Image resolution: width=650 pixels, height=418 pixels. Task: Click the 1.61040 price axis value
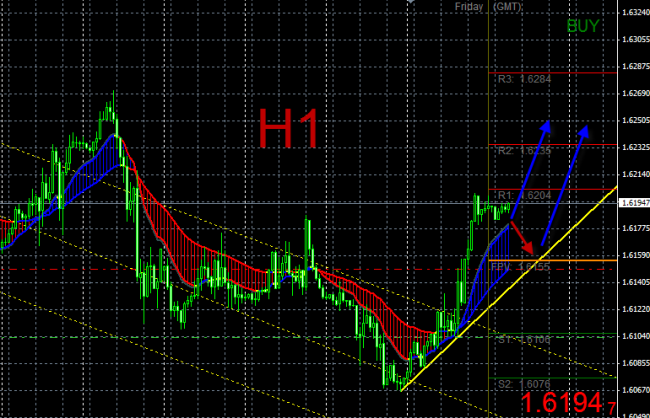[635, 336]
